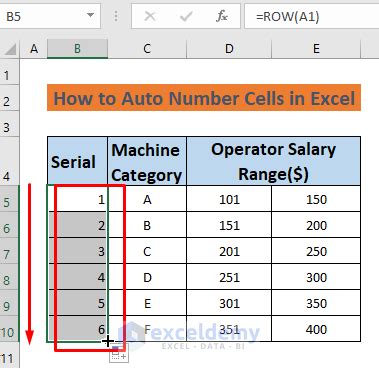The height and width of the screenshot is (368, 379).
Task: Select serial cell containing 1
Action: (77, 199)
